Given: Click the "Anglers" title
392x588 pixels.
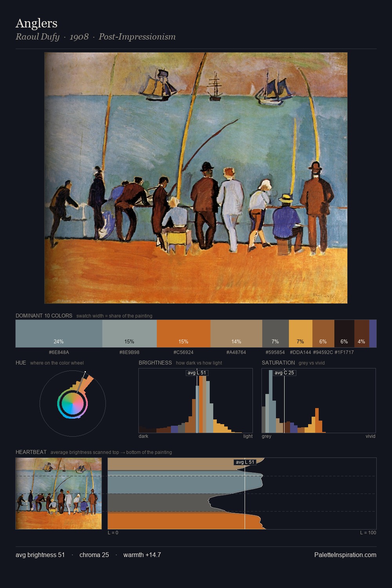Looking at the screenshot, I should 36,23.
